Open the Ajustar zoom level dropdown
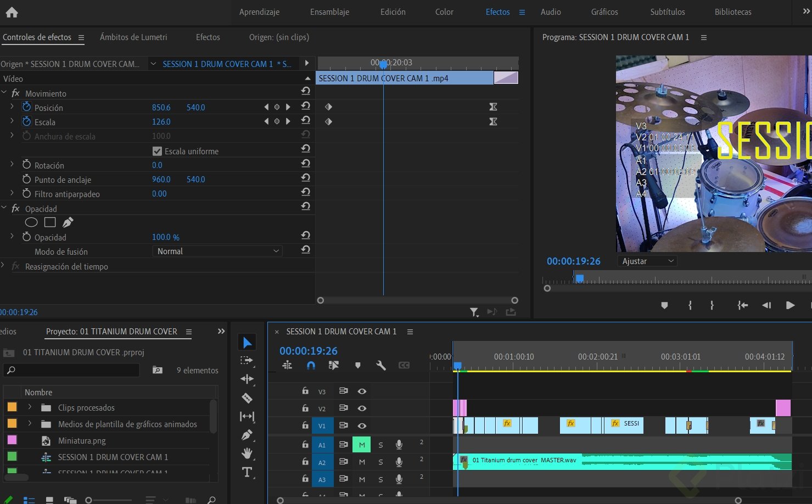The image size is (812, 504). 647,261
